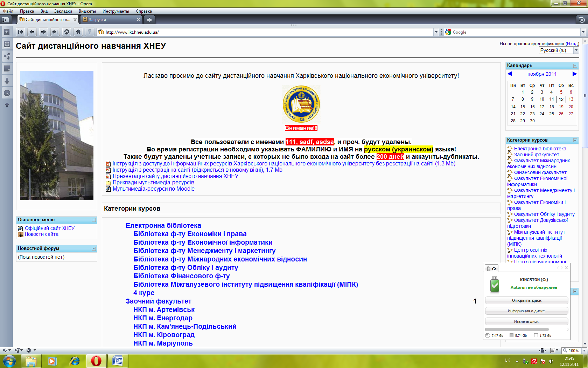
Task: Show hidden tray icons arrow
Action: (517, 361)
